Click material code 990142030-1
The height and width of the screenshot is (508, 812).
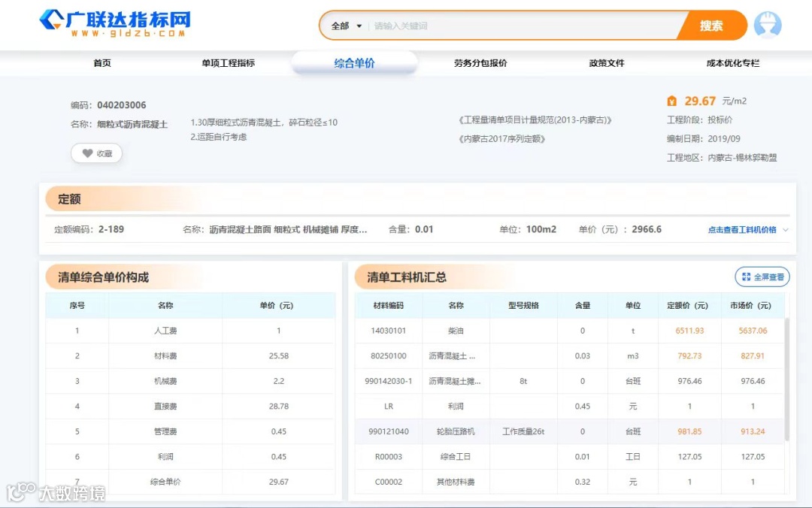(389, 381)
